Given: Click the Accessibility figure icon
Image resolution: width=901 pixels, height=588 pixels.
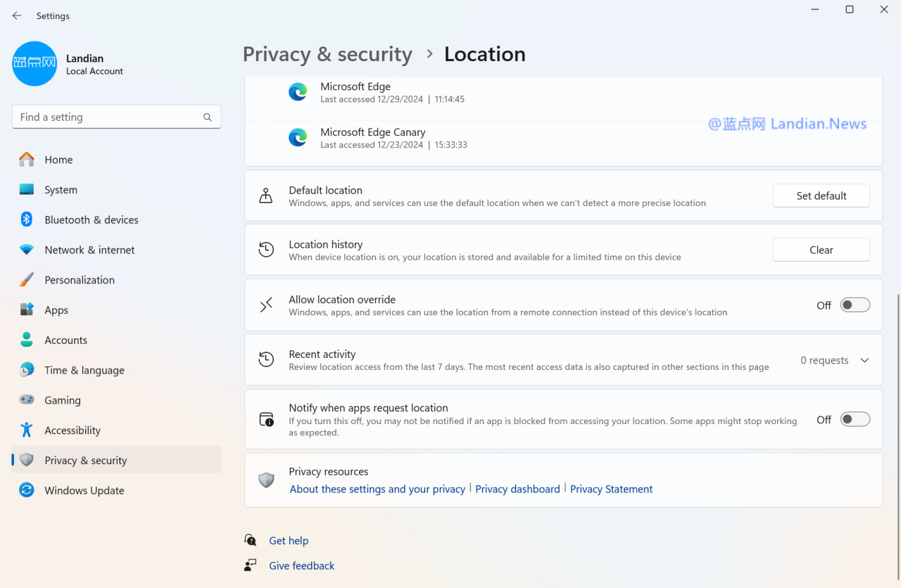Looking at the screenshot, I should (27, 430).
